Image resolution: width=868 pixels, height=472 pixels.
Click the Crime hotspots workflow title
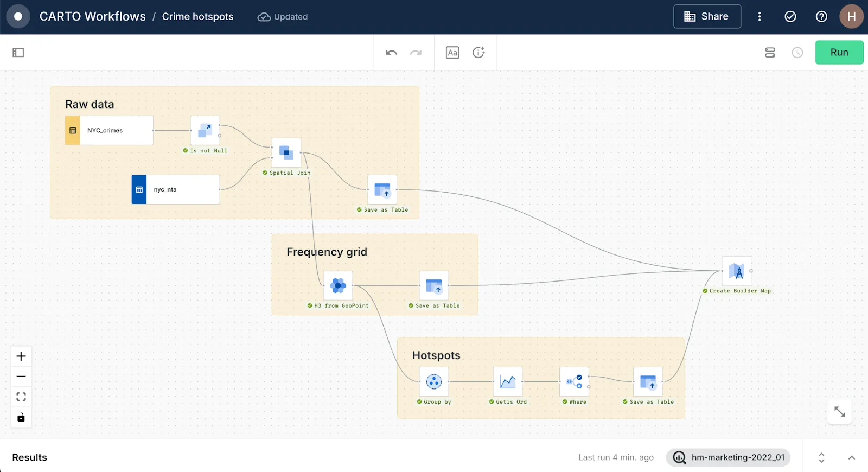coord(197,17)
